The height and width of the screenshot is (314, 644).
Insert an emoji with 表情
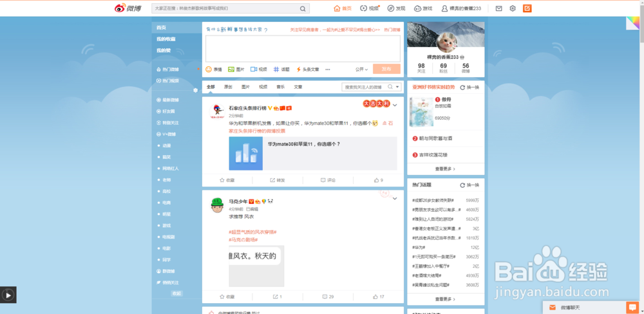click(214, 69)
